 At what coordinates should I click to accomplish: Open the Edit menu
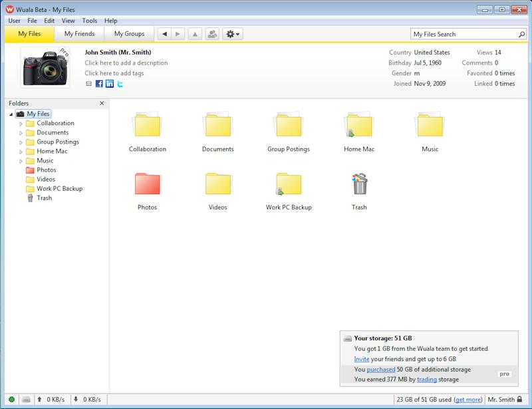pos(49,21)
